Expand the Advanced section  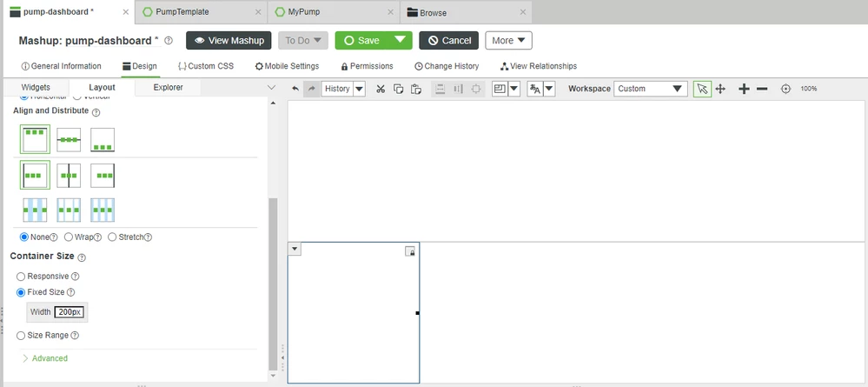pyautogui.click(x=45, y=358)
